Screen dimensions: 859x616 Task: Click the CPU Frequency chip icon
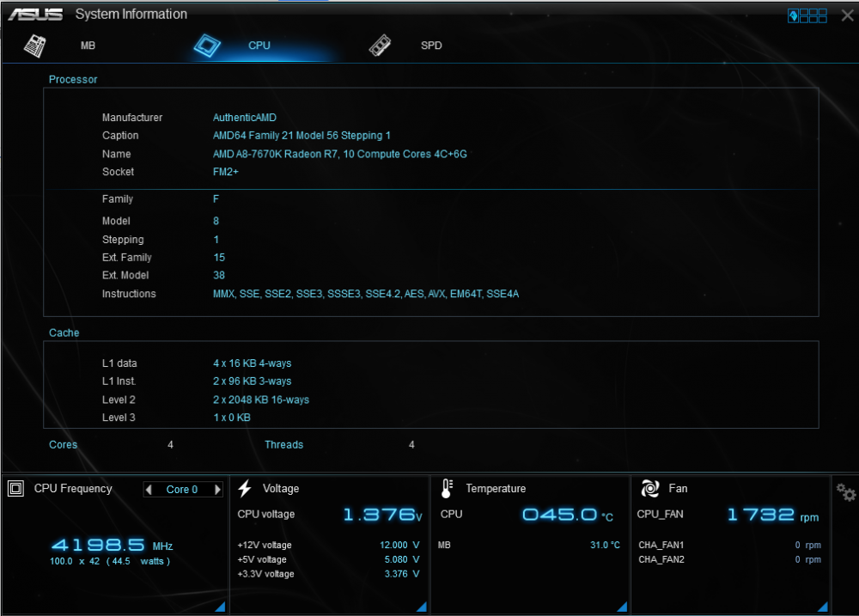15,488
